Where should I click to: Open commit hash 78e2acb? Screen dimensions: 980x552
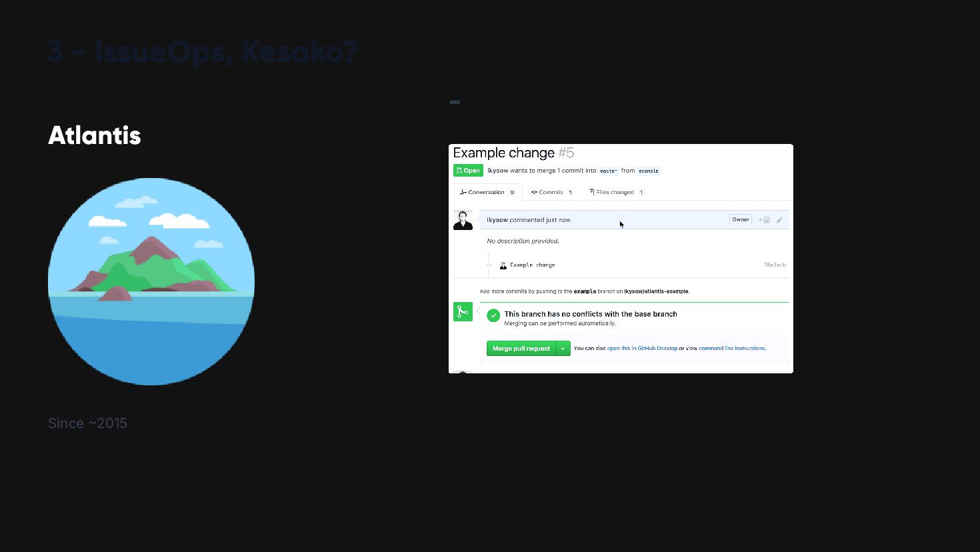click(775, 265)
